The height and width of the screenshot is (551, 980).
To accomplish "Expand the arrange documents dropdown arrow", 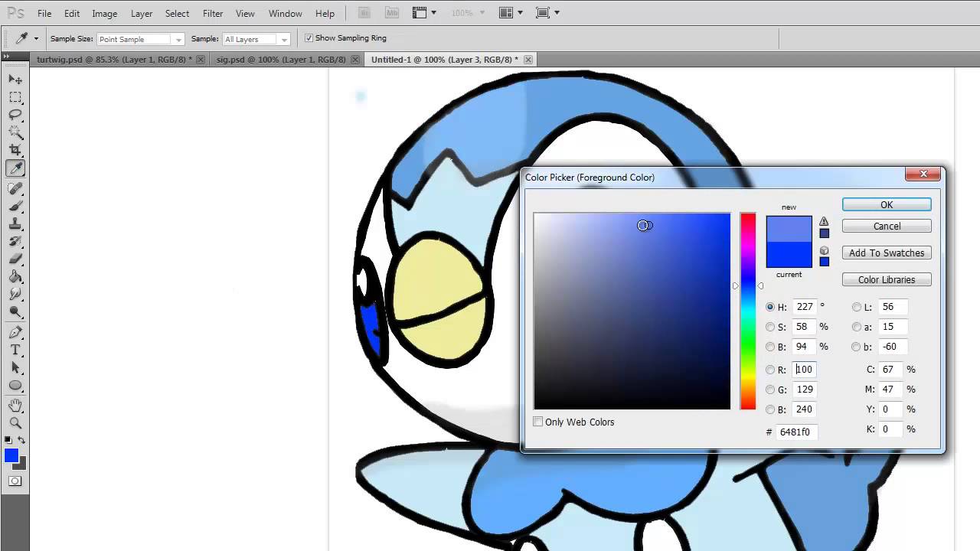I will pos(520,13).
